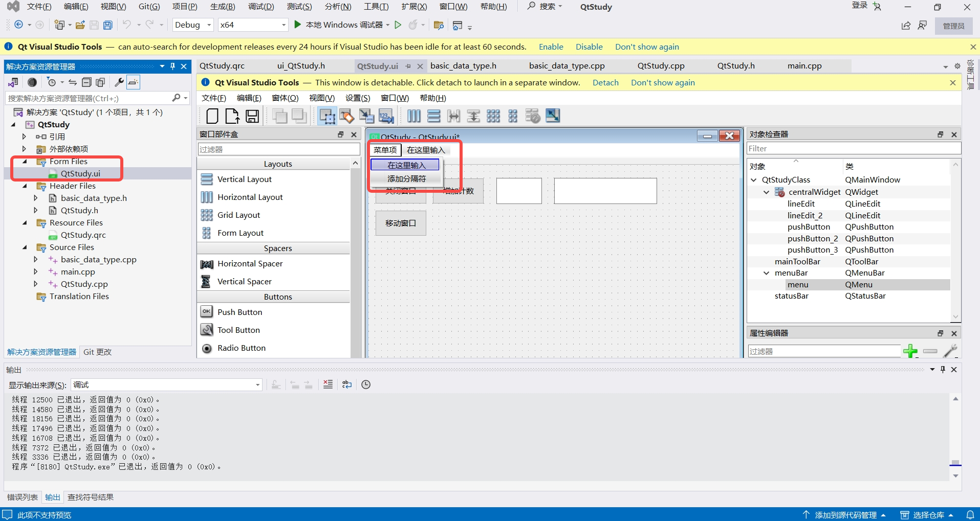Click the 移动窗口 button on the form
980x521 pixels.
click(x=401, y=223)
